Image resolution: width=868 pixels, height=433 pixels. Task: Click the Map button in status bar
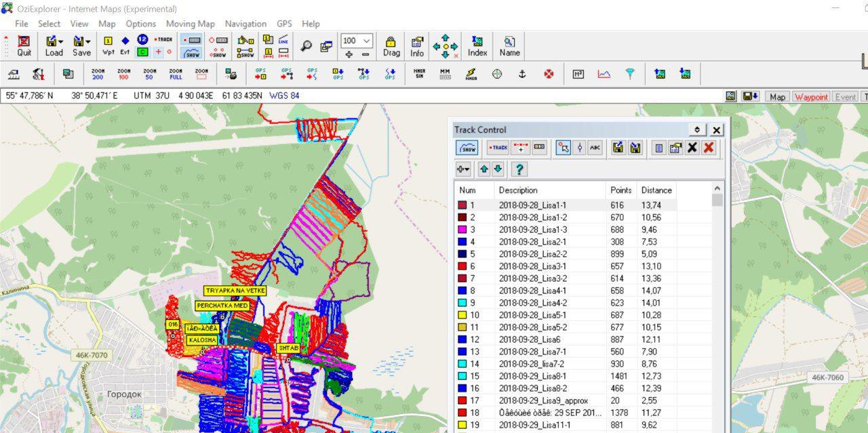(777, 97)
